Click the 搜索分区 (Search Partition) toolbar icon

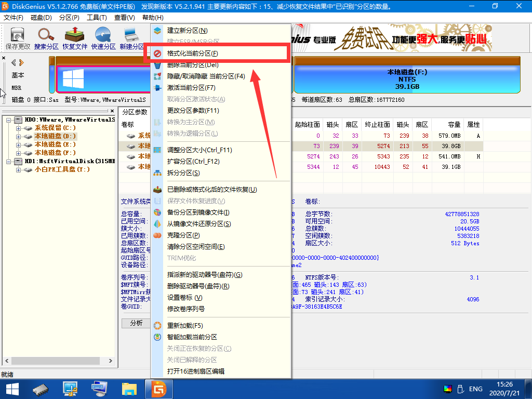(x=46, y=39)
